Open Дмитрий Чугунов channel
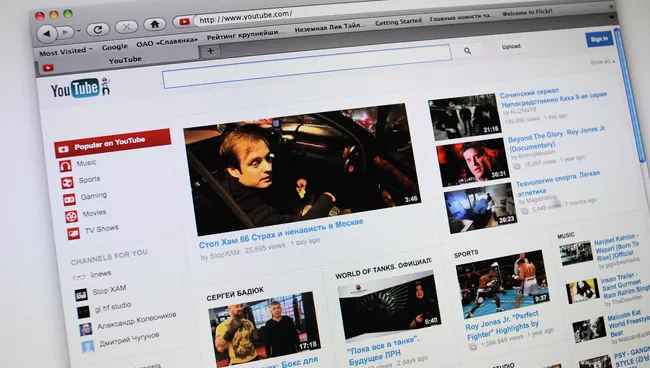The height and width of the screenshot is (368, 650). (129, 339)
